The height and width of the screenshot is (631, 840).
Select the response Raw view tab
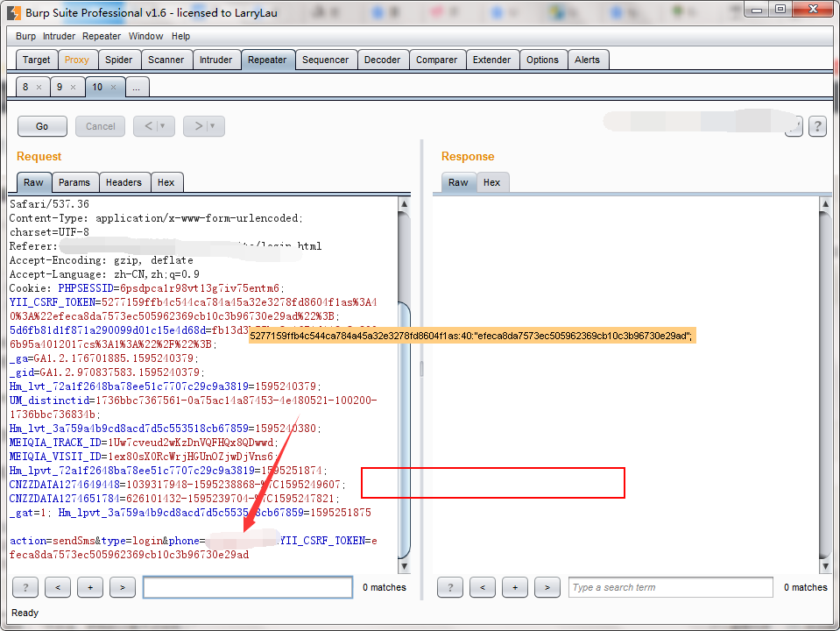pyautogui.click(x=458, y=182)
